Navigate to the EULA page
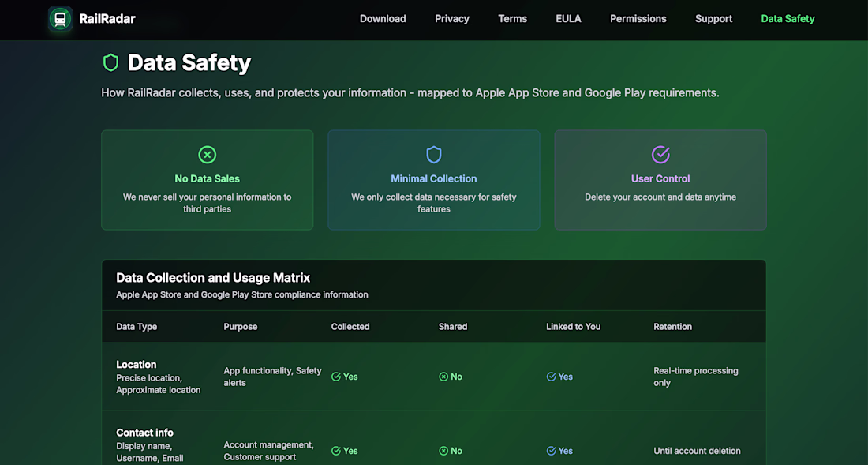This screenshot has width=868, height=465. [x=568, y=19]
